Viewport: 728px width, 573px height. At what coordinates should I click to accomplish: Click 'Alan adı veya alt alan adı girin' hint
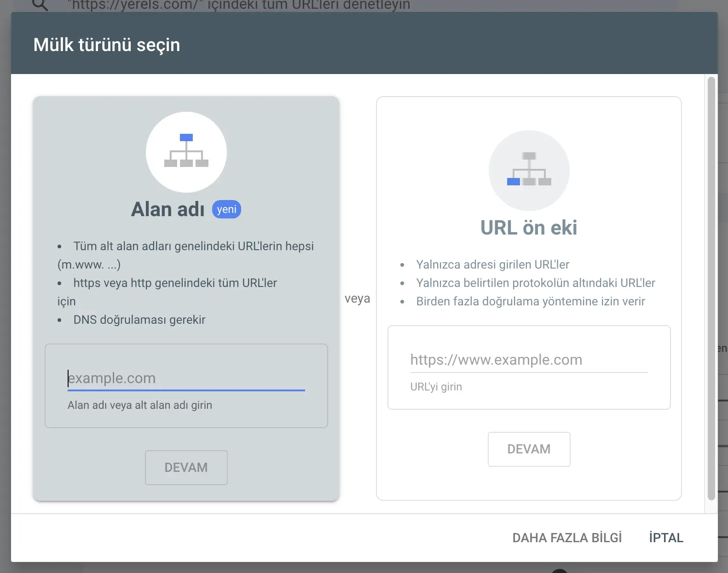(x=140, y=405)
